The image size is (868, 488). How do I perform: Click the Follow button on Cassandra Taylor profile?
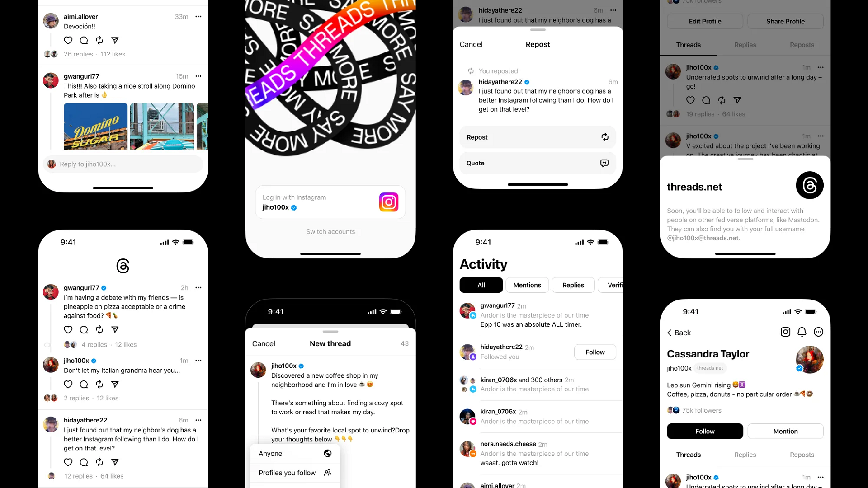[x=705, y=431]
